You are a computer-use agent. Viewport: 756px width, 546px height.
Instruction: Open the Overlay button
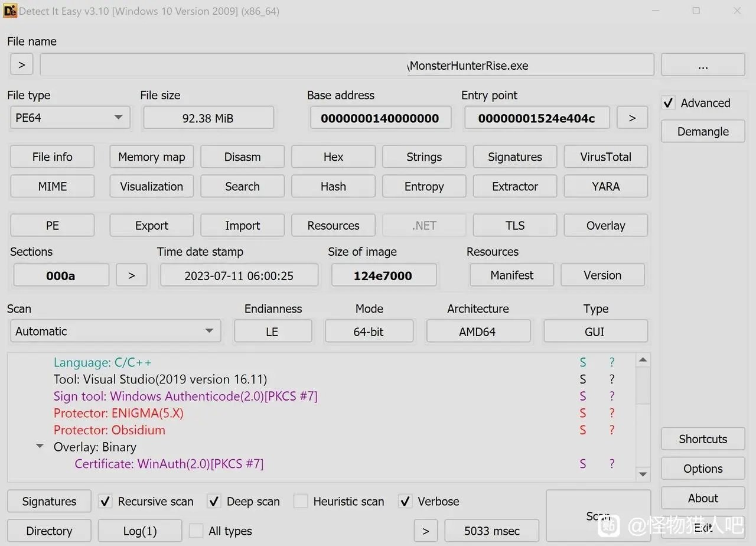pos(606,225)
